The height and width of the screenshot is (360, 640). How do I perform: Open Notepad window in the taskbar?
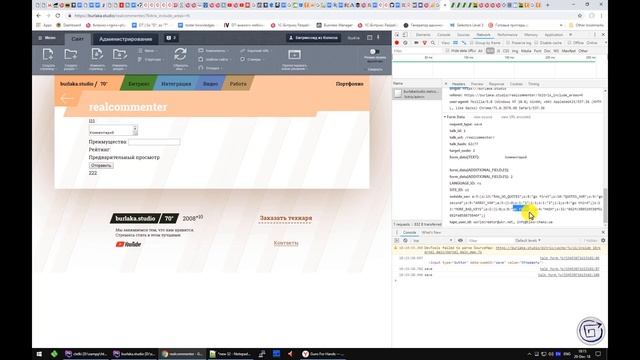coord(230,354)
